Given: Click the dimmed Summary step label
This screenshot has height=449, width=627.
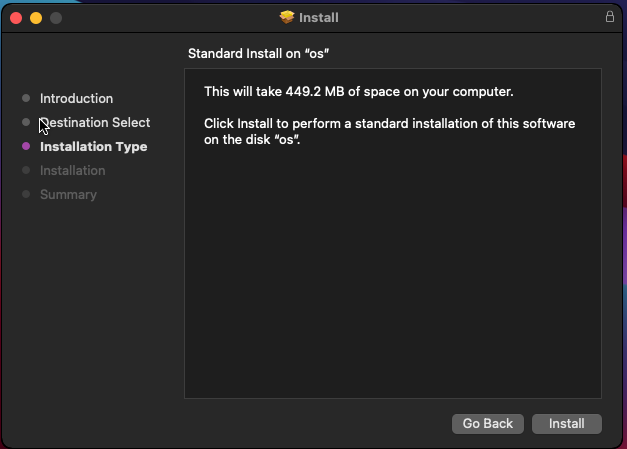Looking at the screenshot, I should [x=68, y=194].
